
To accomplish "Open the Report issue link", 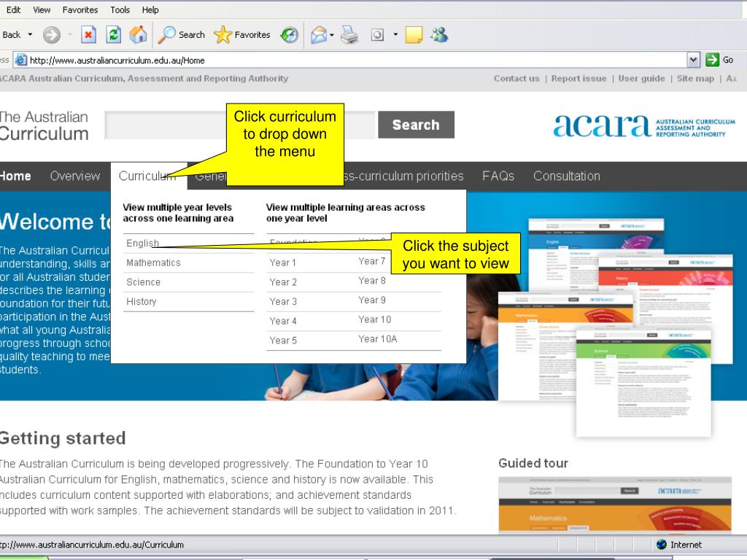I will tap(578, 79).
